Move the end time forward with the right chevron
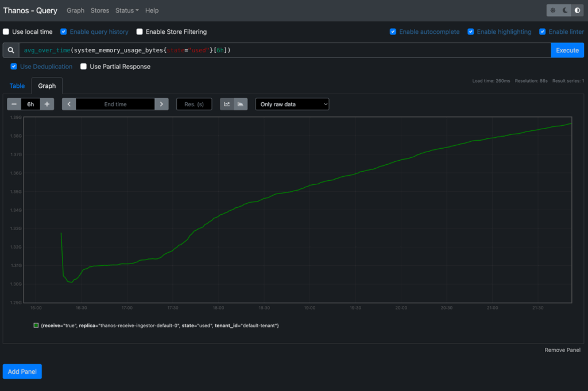 161,104
